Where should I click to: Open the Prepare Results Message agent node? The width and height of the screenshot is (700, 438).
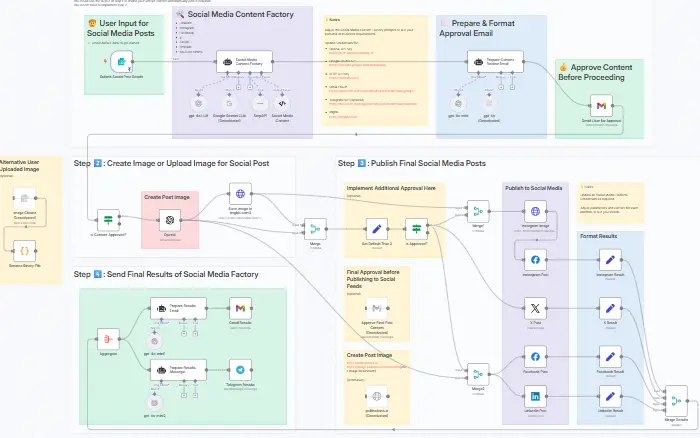[x=178, y=370]
